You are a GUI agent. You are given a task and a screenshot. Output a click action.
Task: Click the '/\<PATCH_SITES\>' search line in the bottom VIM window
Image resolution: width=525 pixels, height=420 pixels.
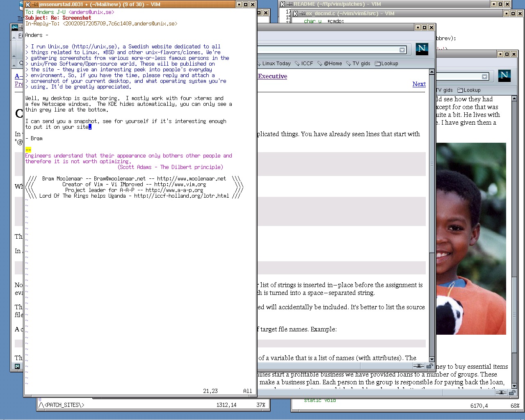pyautogui.click(x=61, y=405)
